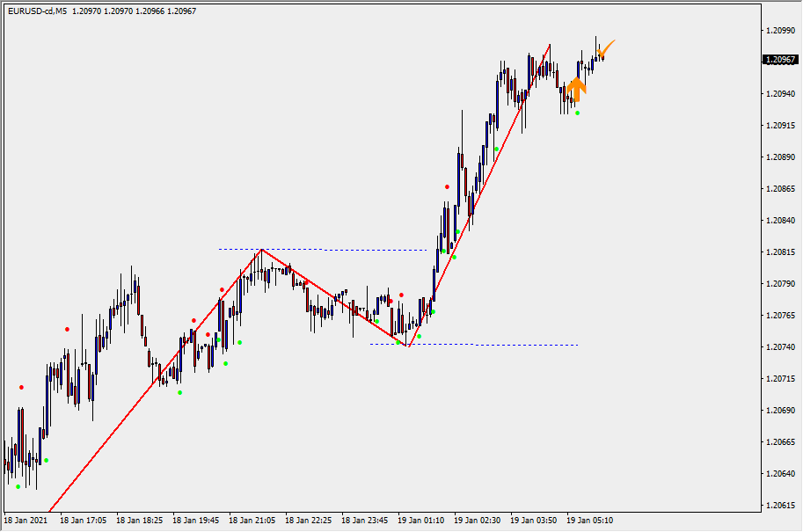Select the lowest green dot near 1.20640
Screen dimensions: 803x532
coord(18,486)
